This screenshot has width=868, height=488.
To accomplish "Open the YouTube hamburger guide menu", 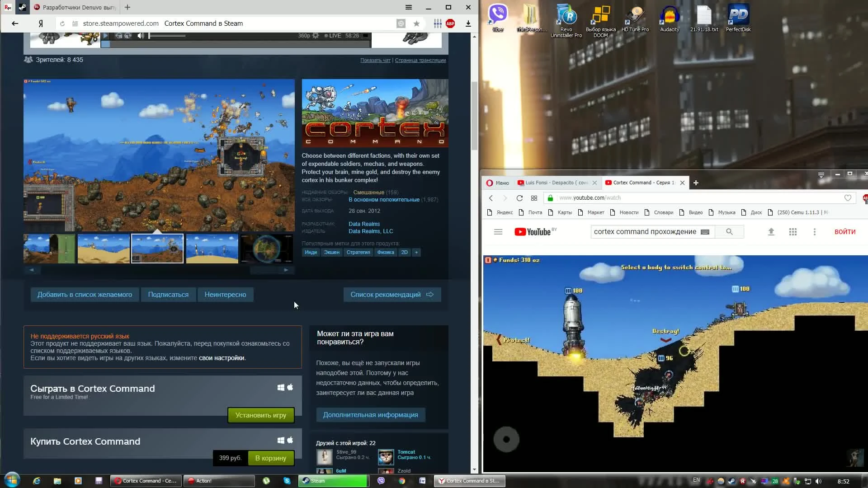I will click(498, 232).
